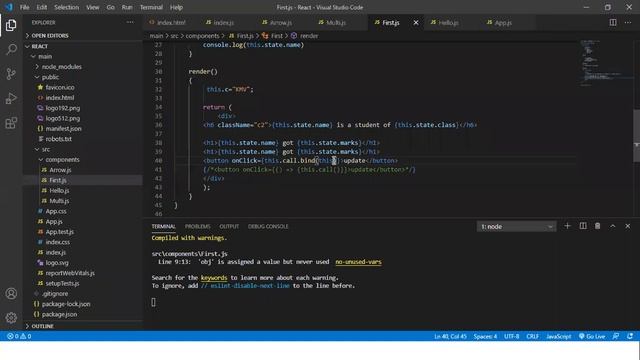Switch to the Hello.js editor tab
Viewport: 640px width, 360px height.
(449, 23)
